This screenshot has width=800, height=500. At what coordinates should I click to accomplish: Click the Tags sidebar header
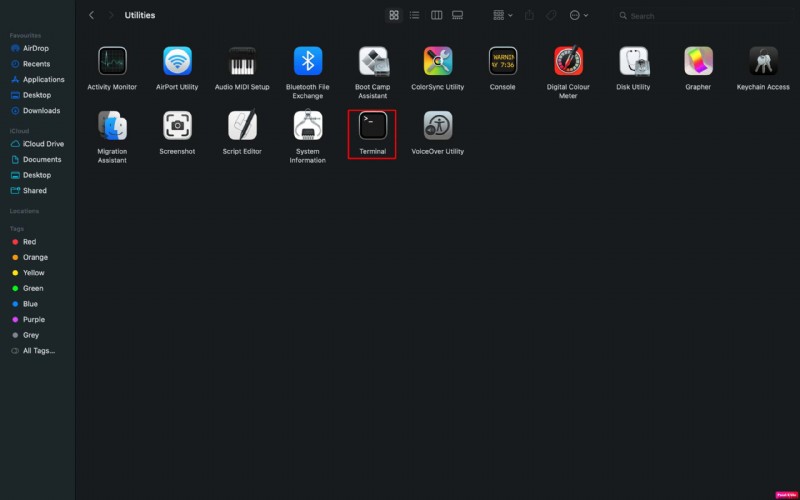point(16,229)
